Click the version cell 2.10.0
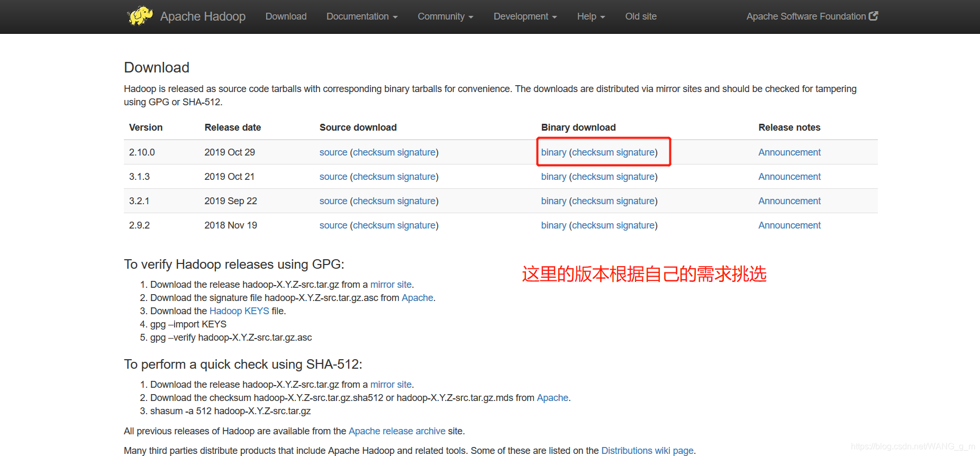This screenshot has width=980, height=456. pyautogui.click(x=142, y=152)
